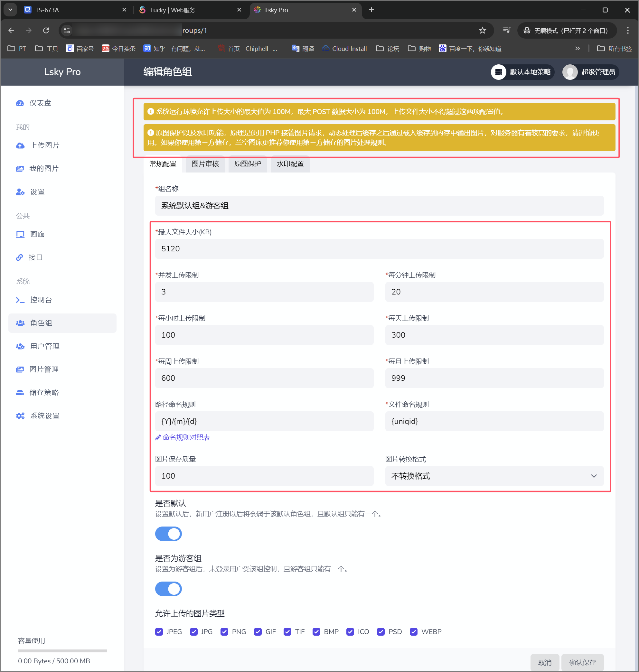Uncheck the TIF image type checkbox
The width and height of the screenshot is (639, 672).
[287, 632]
